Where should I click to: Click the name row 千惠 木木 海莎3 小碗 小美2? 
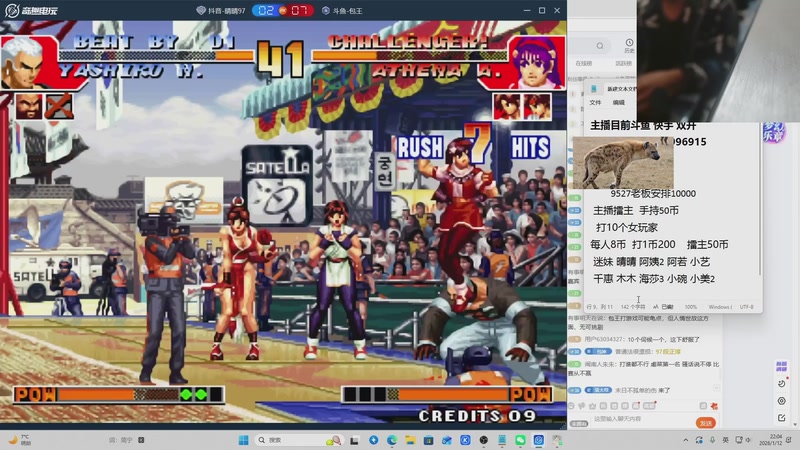coord(654,279)
